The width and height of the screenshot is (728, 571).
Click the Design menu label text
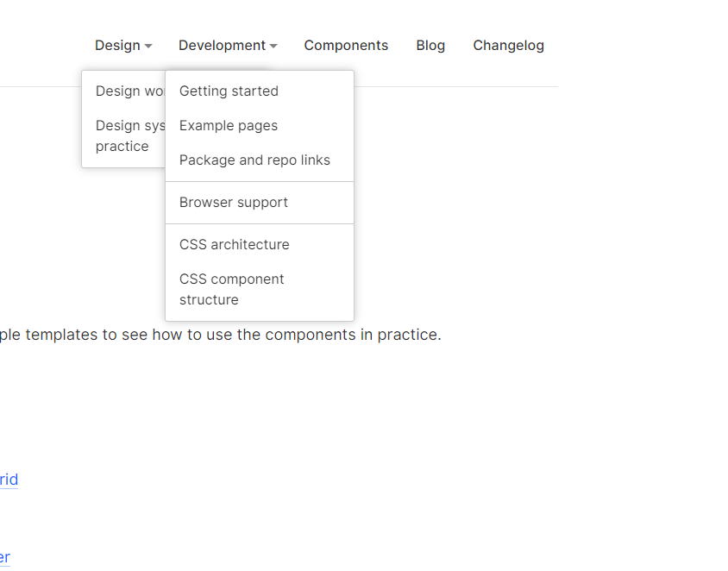[x=117, y=46]
